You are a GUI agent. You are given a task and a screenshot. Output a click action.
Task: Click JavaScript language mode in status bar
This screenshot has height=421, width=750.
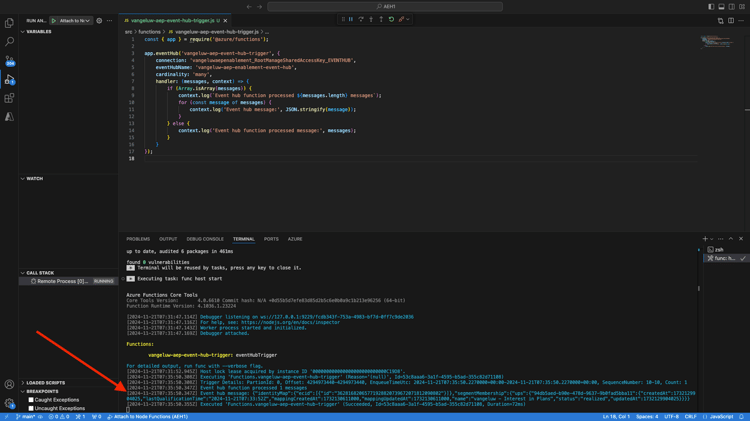click(x=721, y=417)
